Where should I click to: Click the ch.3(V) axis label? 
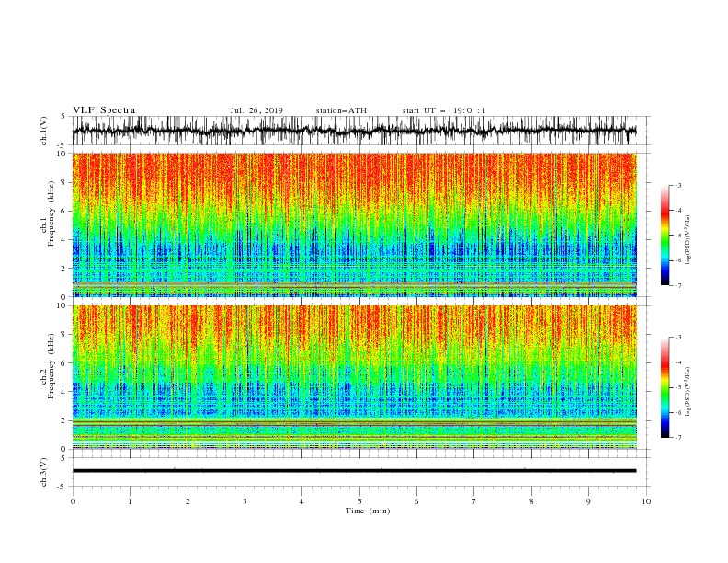pos(44,472)
